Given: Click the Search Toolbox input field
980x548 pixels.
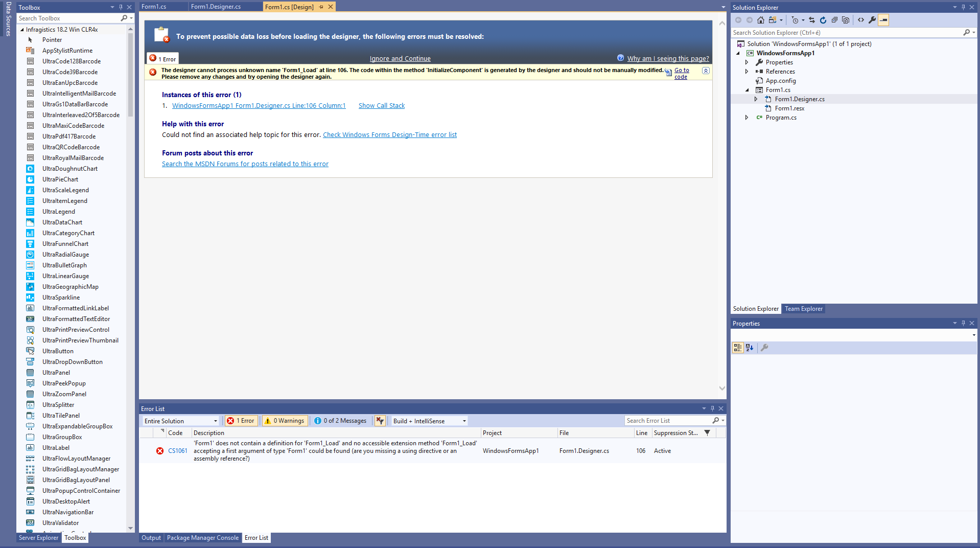Looking at the screenshot, I should point(68,18).
